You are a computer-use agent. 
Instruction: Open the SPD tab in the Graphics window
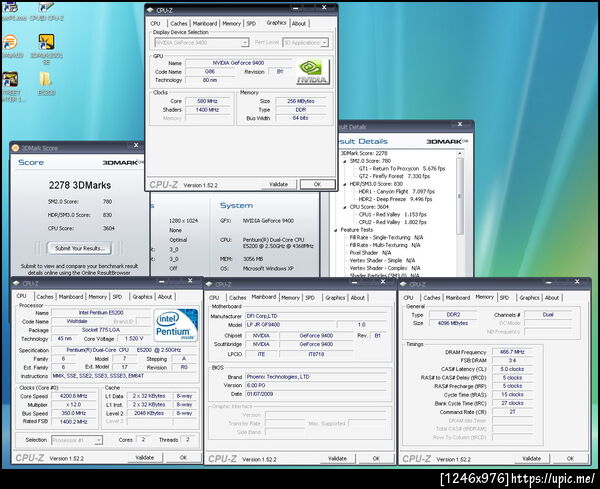[x=251, y=23]
